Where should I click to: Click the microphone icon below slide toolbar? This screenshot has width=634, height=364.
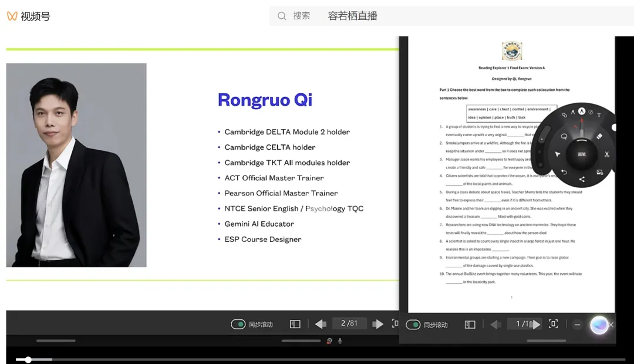340,341
